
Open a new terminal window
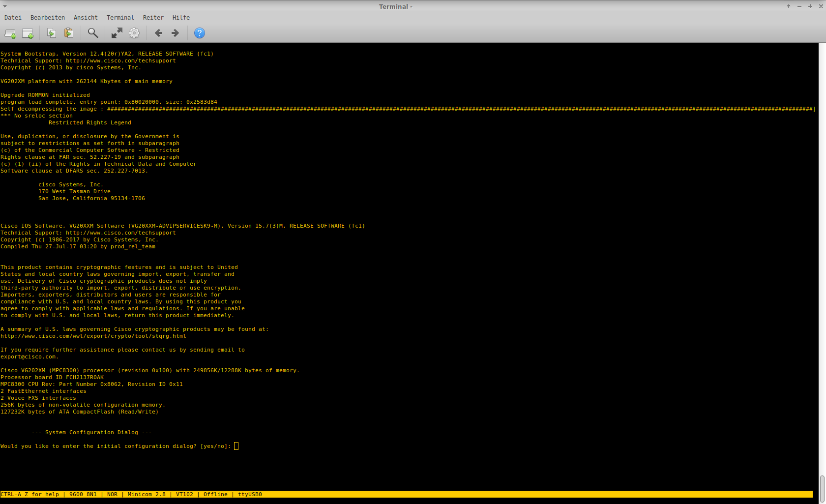pos(28,33)
